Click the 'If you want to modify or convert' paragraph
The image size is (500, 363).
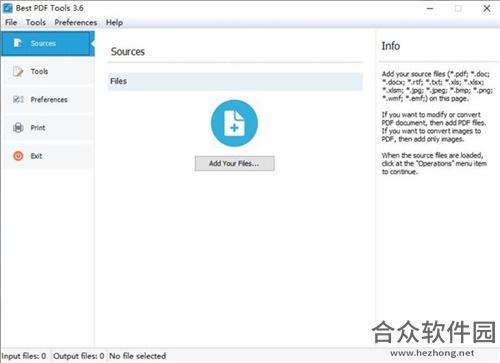[434, 127]
